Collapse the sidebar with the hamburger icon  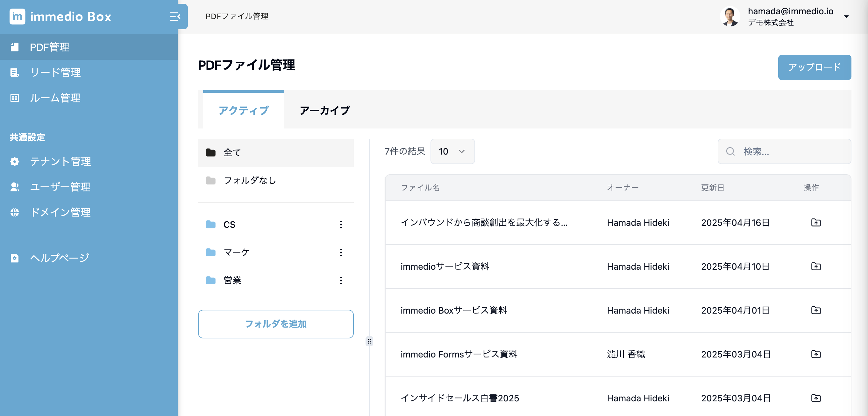tap(175, 17)
